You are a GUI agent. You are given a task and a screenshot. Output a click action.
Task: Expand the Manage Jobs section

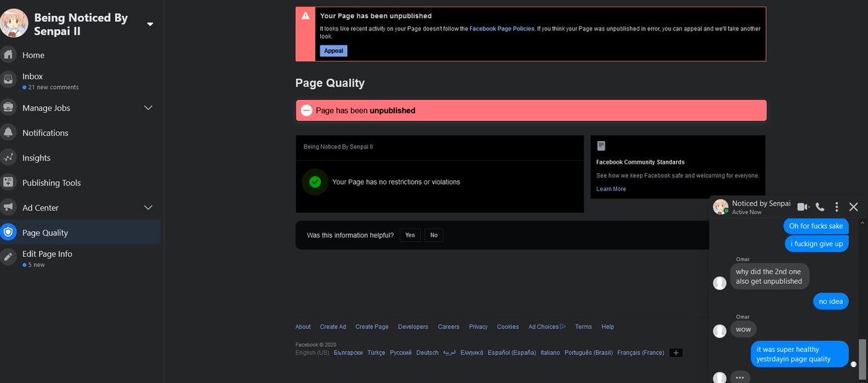[x=148, y=108]
